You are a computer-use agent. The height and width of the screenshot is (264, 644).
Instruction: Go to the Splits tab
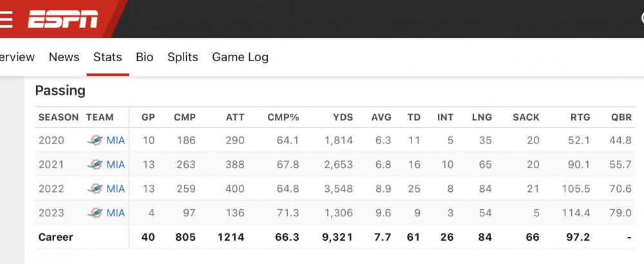(x=183, y=57)
